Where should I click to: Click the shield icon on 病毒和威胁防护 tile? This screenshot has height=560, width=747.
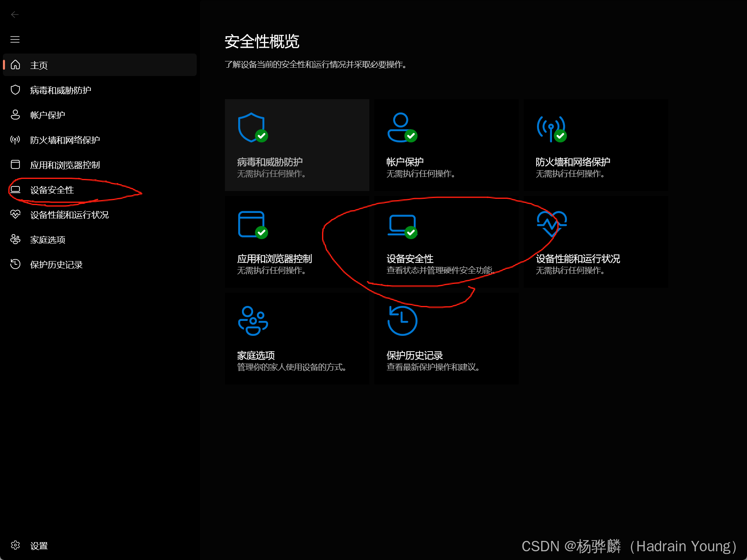[x=253, y=127]
